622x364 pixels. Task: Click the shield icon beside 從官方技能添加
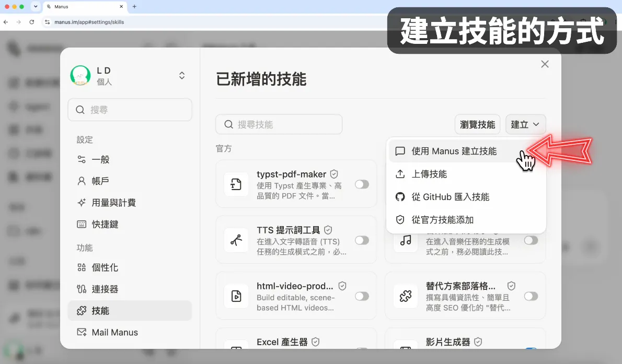pyautogui.click(x=400, y=220)
